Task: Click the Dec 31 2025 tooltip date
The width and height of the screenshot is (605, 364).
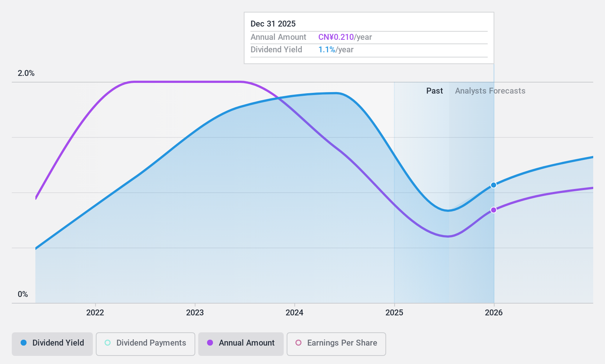Action: 273,24
